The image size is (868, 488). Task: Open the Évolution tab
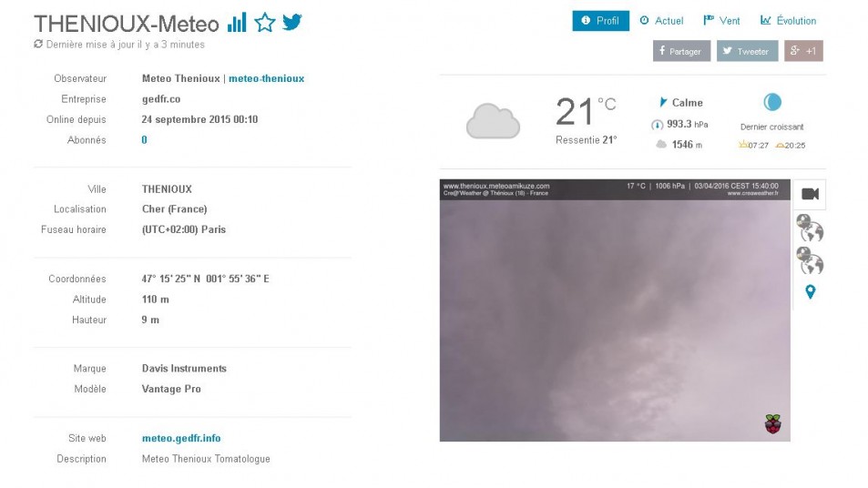788,20
